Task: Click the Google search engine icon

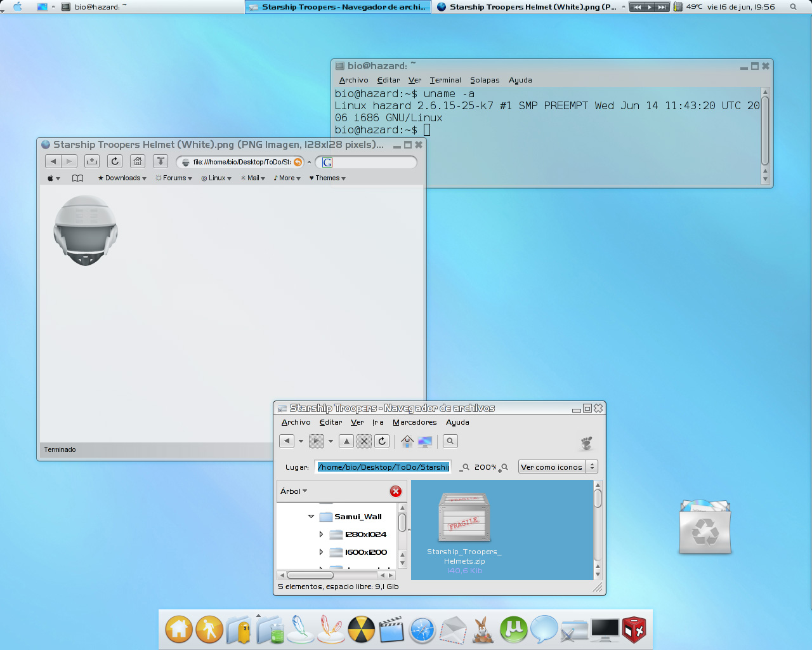Action: click(327, 162)
